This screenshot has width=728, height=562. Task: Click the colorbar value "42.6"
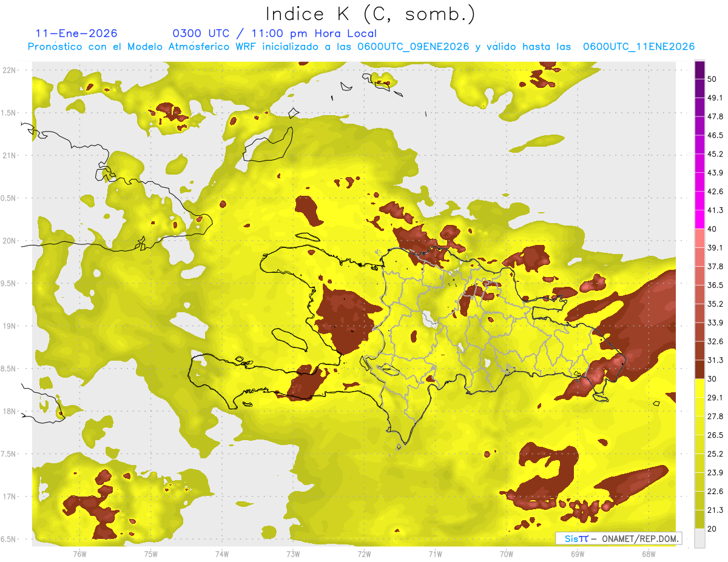715,192
